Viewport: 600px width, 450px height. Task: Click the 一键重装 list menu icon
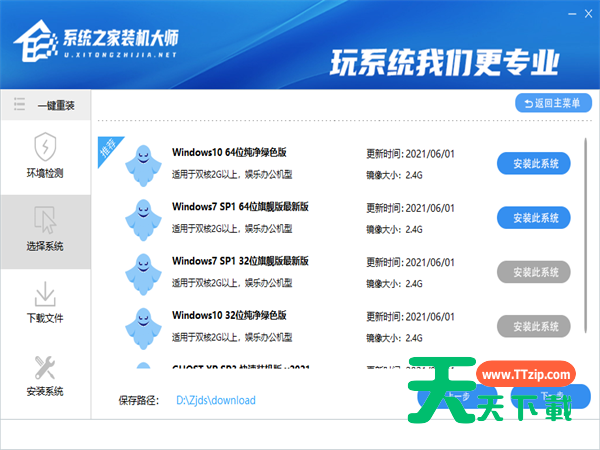[x=19, y=104]
